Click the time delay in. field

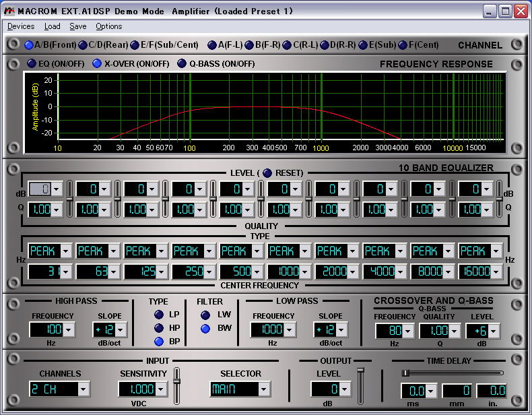tap(492, 391)
